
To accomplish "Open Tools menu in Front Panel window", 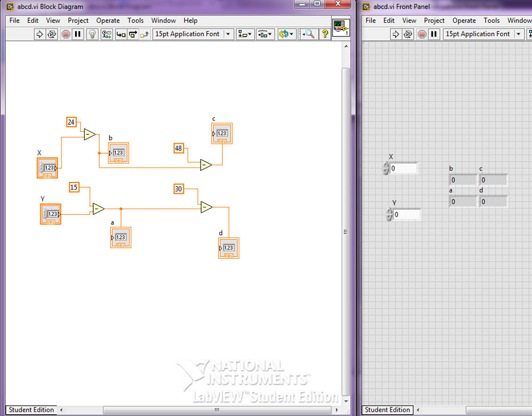I will (492, 20).
